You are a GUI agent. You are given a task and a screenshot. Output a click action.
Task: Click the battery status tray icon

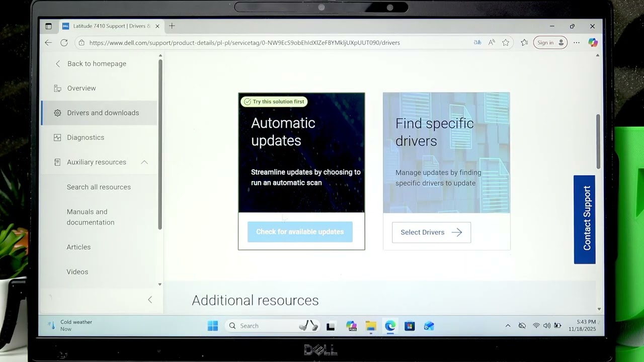(557, 326)
